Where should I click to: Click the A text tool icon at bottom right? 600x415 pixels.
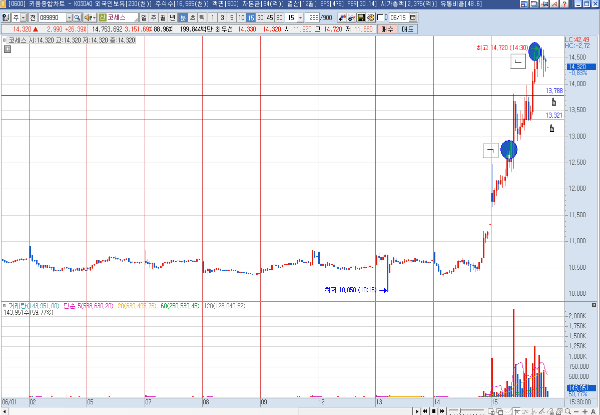[593, 411]
